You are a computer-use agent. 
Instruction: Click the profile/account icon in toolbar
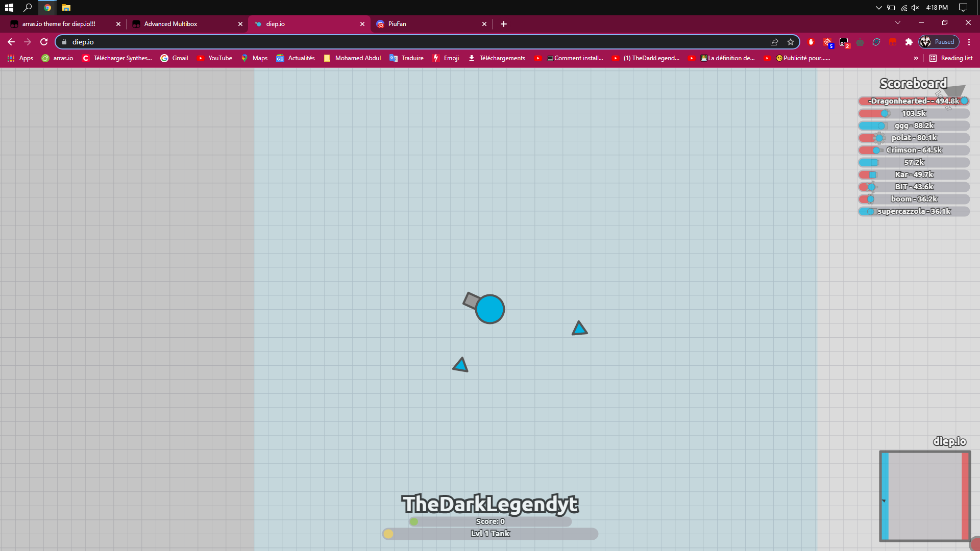[927, 42]
